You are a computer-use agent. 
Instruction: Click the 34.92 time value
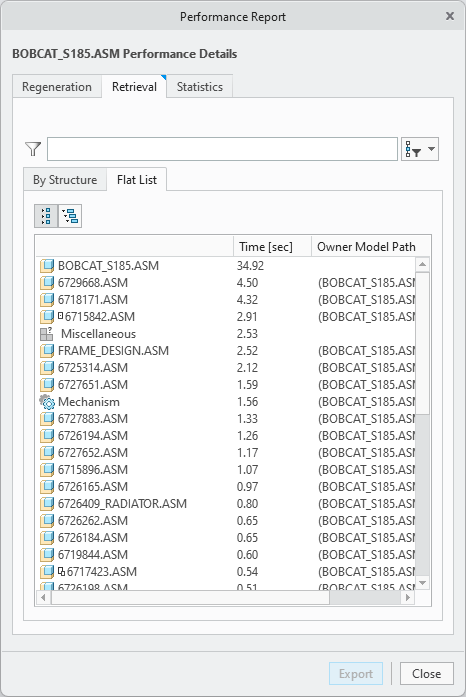pyautogui.click(x=250, y=266)
